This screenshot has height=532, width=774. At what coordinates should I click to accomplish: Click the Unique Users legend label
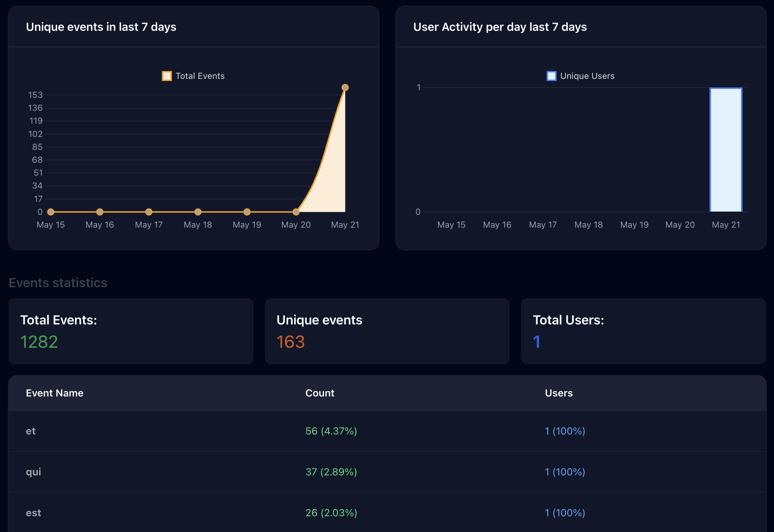pos(587,76)
